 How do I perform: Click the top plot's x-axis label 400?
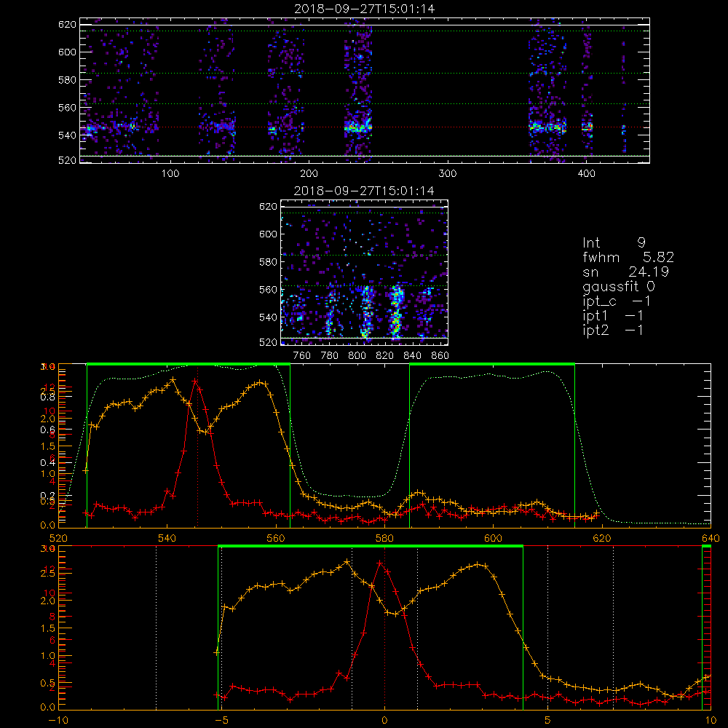[x=586, y=174]
